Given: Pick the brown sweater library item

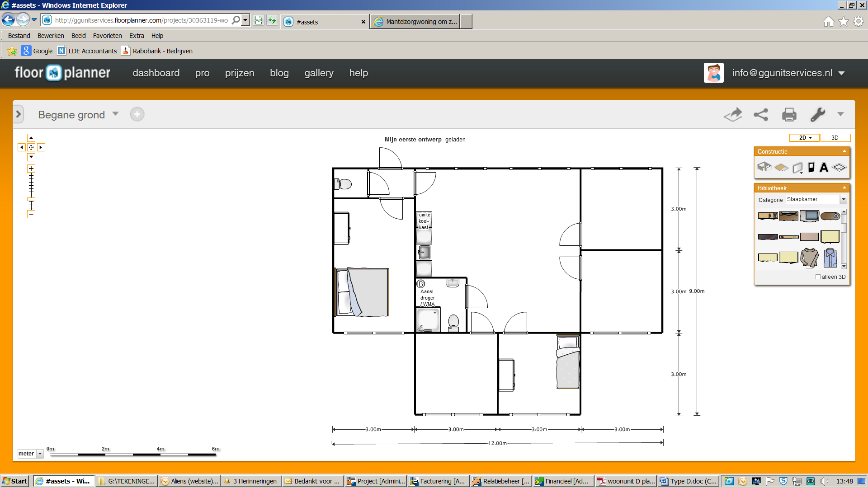Looking at the screenshot, I should pyautogui.click(x=809, y=258).
